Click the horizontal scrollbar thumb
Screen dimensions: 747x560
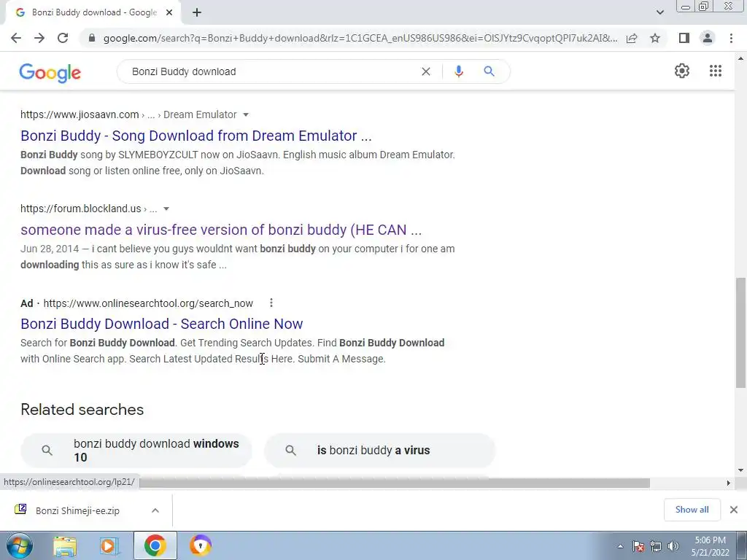coord(395,483)
